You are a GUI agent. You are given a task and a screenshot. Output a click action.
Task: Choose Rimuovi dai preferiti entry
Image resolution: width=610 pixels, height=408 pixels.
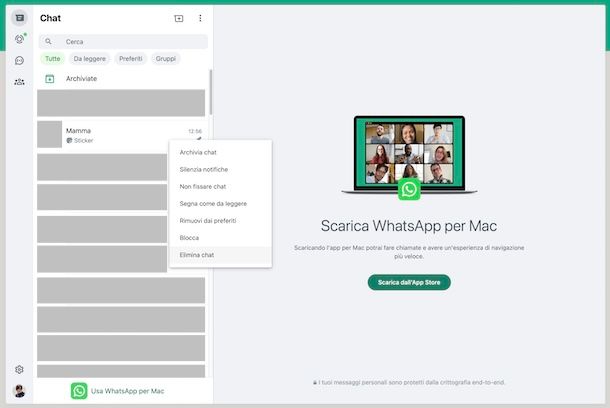click(221, 221)
